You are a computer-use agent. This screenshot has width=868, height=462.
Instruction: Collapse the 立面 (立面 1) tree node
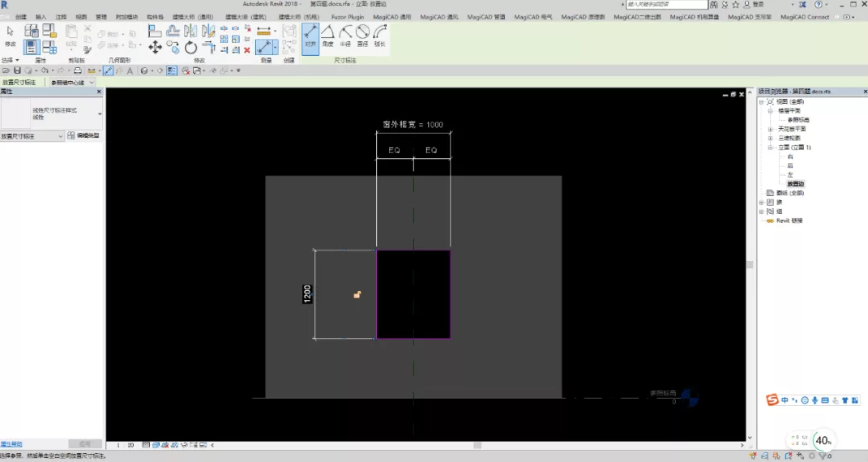[x=770, y=148]
